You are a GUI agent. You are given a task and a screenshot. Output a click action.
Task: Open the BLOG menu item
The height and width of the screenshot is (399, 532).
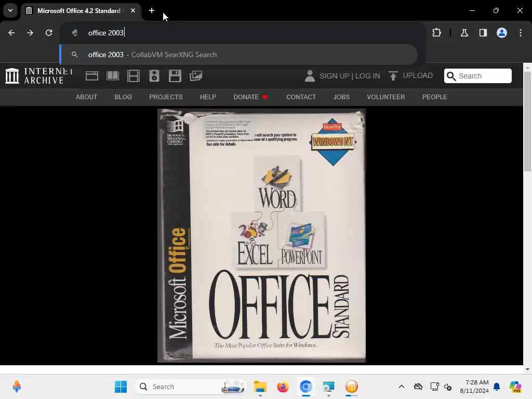[x=123, y=97]
